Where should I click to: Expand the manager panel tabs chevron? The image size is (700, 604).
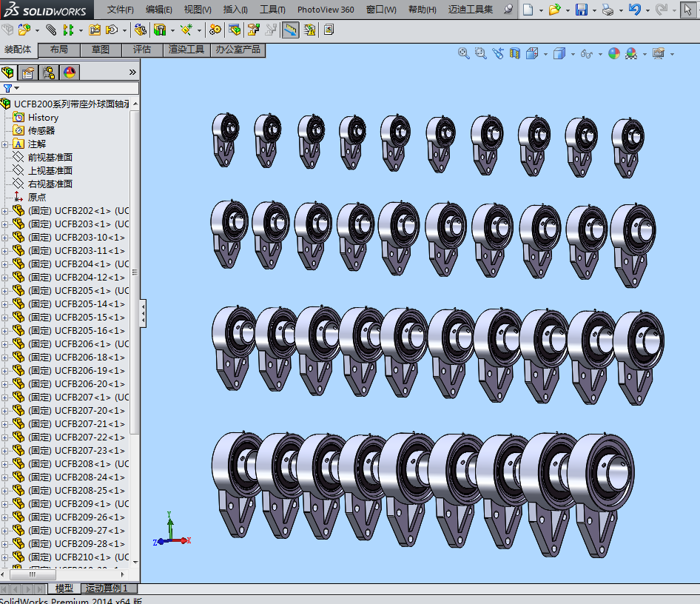click(132, 73)
